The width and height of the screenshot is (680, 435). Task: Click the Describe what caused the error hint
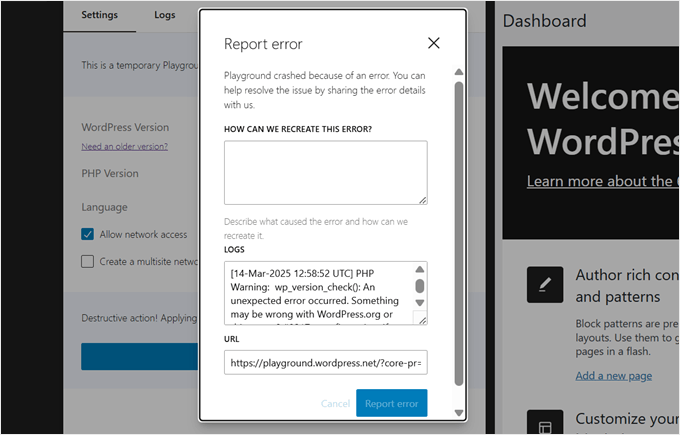316,229
